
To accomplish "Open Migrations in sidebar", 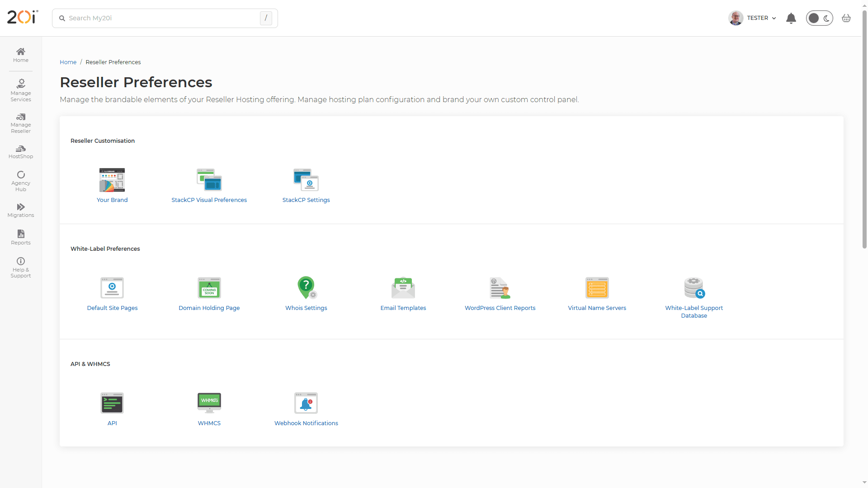I will point(21,211).
